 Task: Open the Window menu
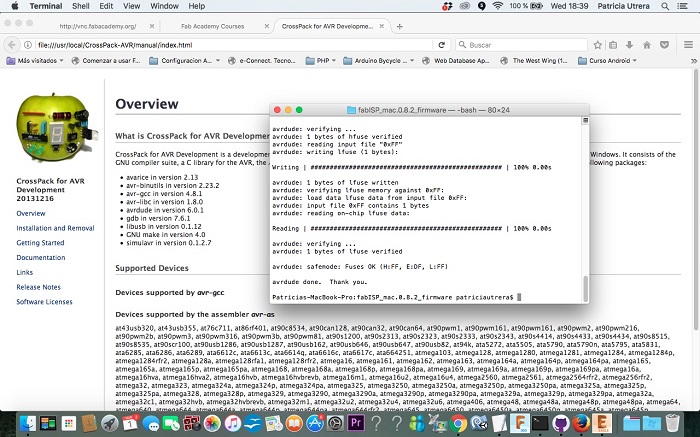point(164,6)
